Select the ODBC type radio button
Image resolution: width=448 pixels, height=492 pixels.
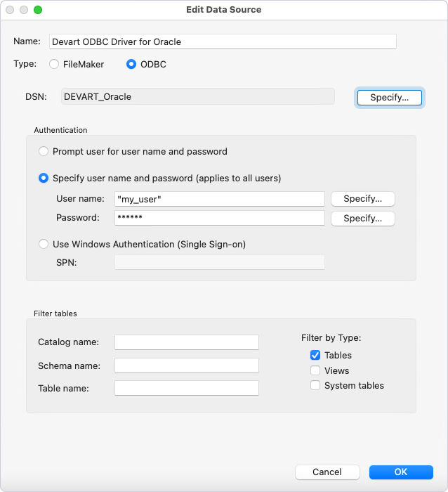[131, 64]
